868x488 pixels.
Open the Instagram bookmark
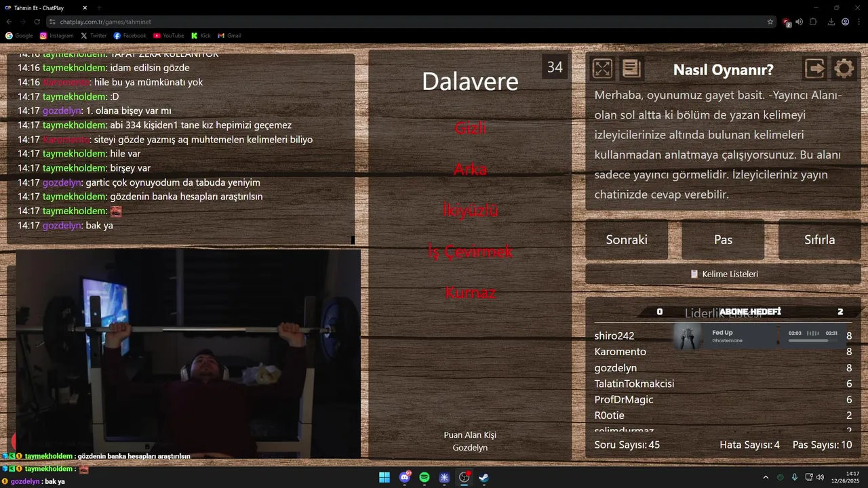pyautogui.click(x=56, y=35)
